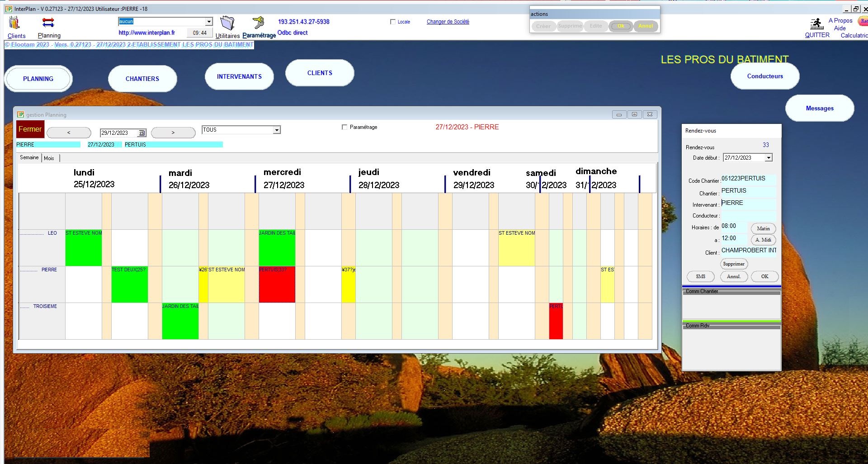Expand the 'aucun' dropdown list
The image size is (868, 464).
209,22
